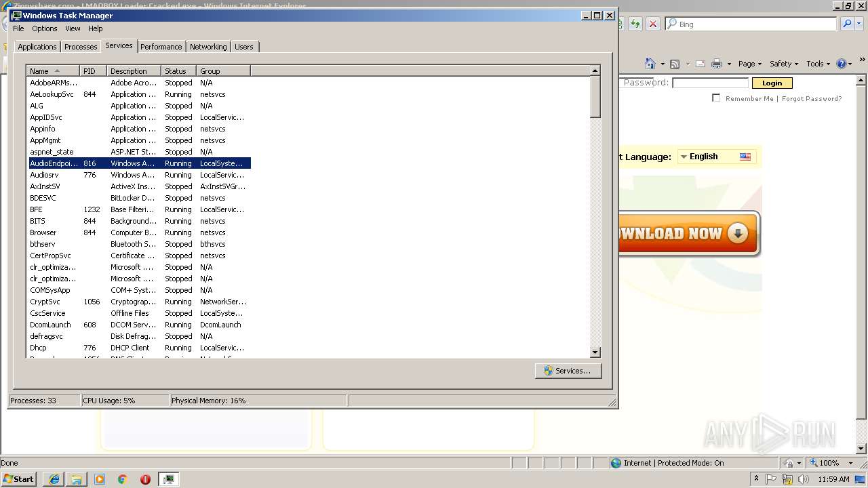Switch to the Applications tab
Screen dimensions: 868x488
pos(37,47)
